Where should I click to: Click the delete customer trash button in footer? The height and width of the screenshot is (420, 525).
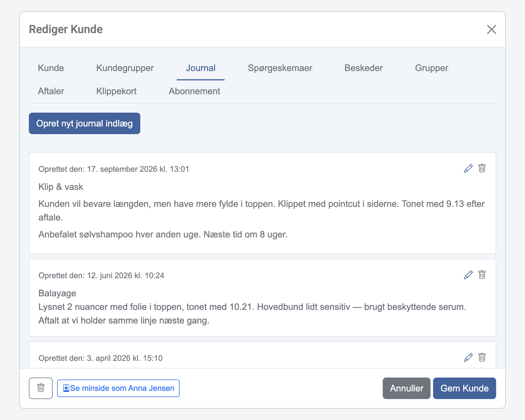pyautogui.click(x=41, y=388)
